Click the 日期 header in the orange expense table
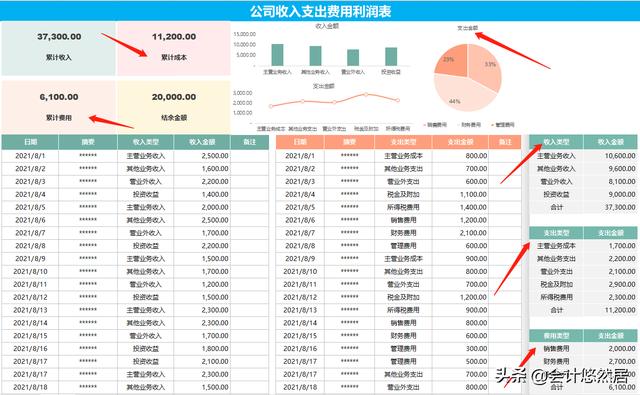 [x=300, y=142]
